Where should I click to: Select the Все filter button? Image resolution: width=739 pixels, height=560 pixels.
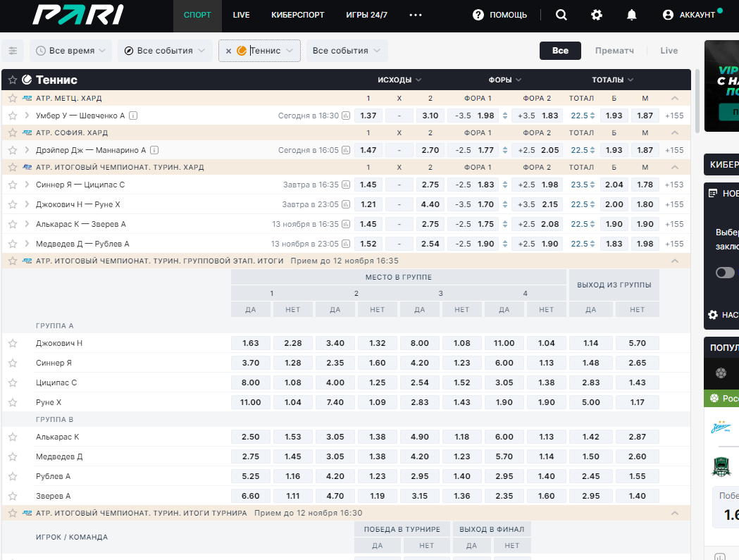(x=560, y=51)
